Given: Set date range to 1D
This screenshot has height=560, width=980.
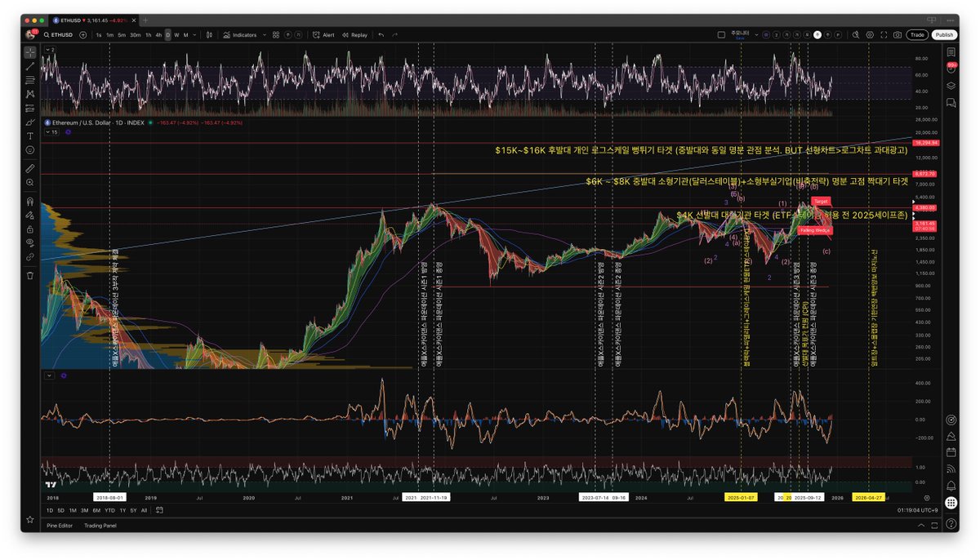Looking at the screenshot, I should pyautogui.click(x=50, y=509).
